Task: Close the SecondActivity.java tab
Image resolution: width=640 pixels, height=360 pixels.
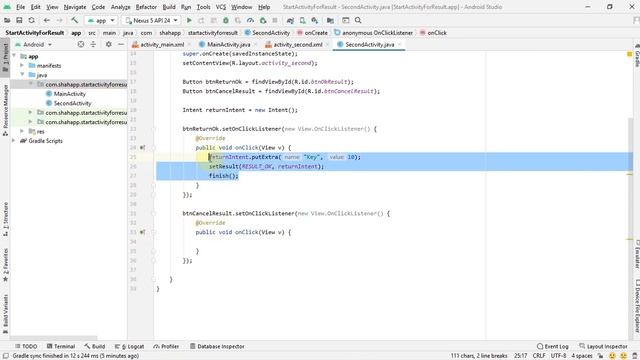Action: tap(400, 44)
